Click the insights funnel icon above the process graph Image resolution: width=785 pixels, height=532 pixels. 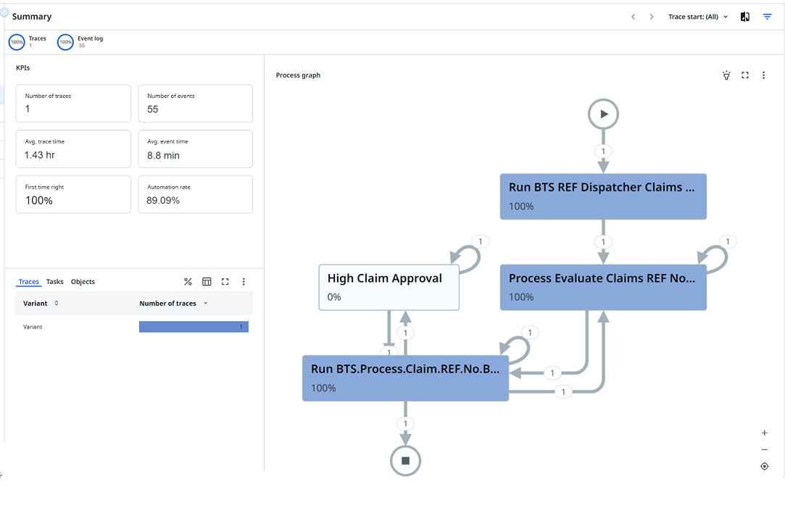pos(726,75)
